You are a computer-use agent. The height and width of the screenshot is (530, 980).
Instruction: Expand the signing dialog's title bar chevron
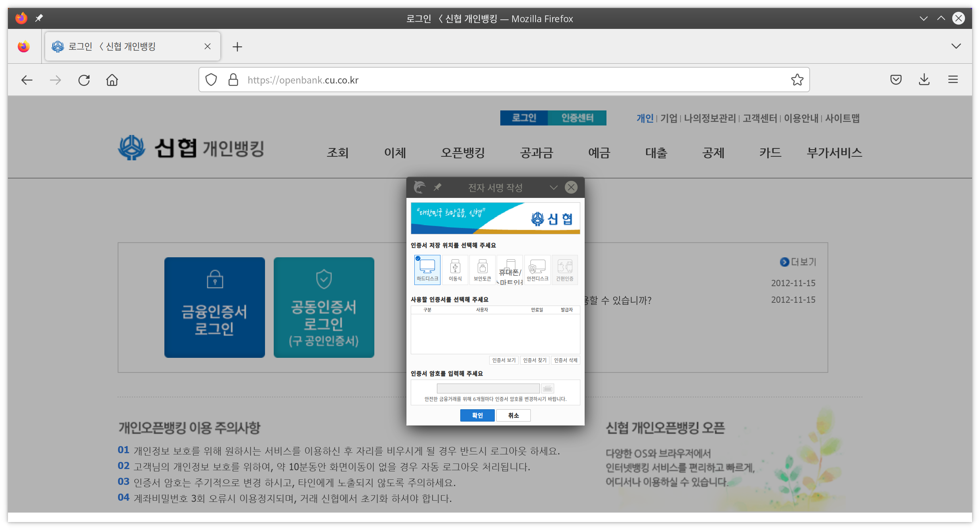(554, 187)
